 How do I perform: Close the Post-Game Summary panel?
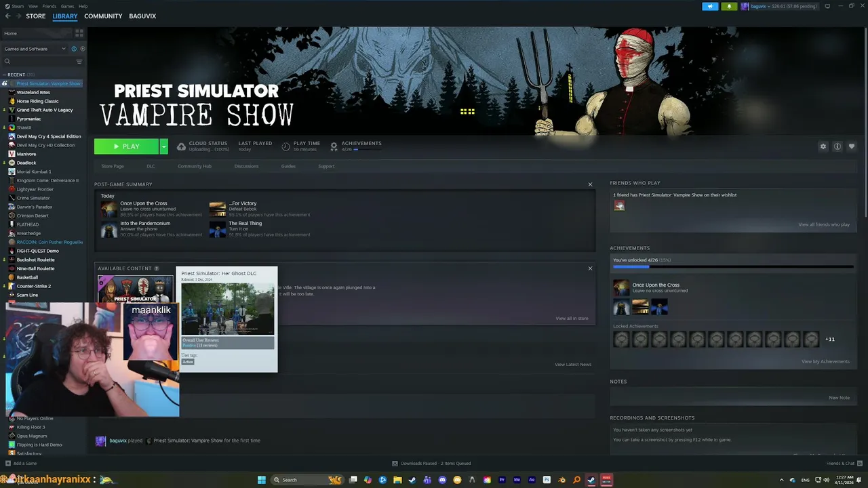point(590,184)
